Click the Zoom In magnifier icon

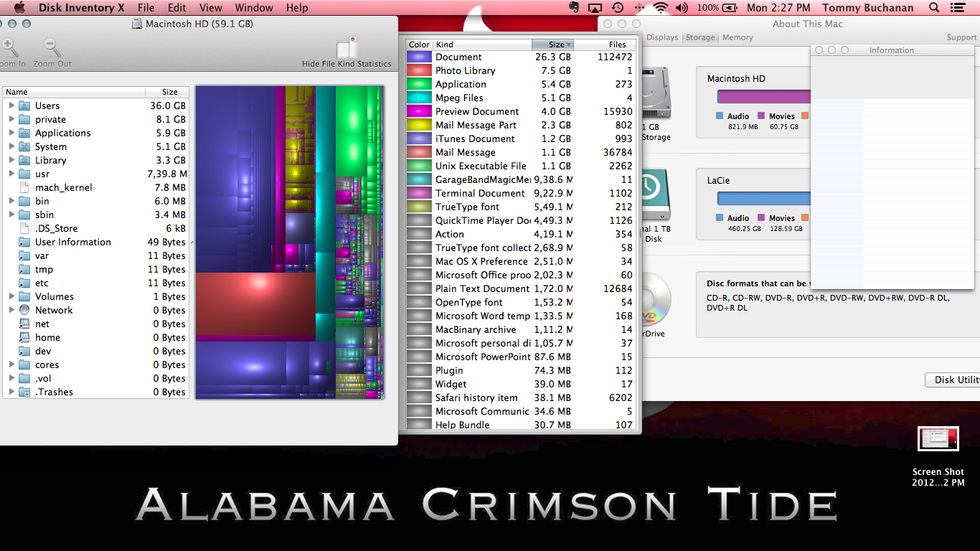coord(9,47)
